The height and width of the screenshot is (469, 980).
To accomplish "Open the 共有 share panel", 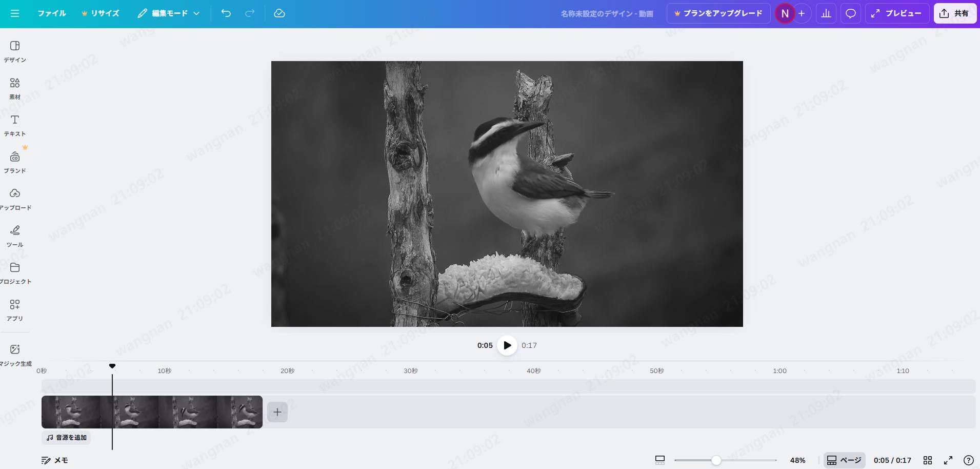I will click(x=954, y=13).
